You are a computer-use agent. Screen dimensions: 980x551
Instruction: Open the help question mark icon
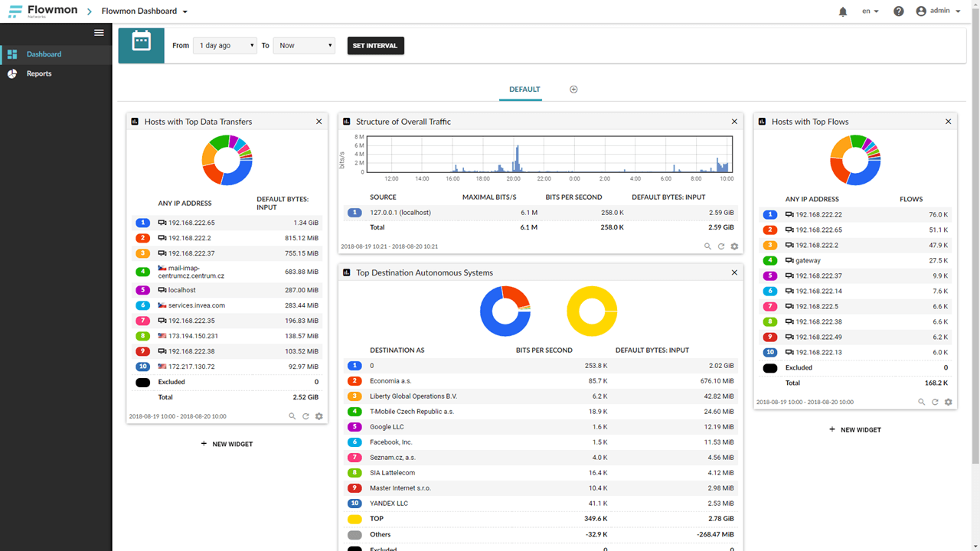pyautogui.click(x=899, y=11)
